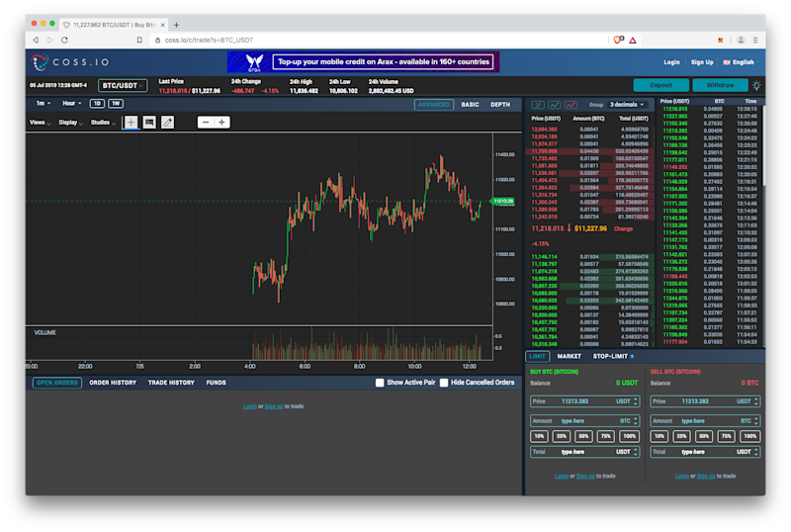Viewport: 791px width, 532px height.
Task: Step the buy Price stepper arrows
Action: coord(636,401)
